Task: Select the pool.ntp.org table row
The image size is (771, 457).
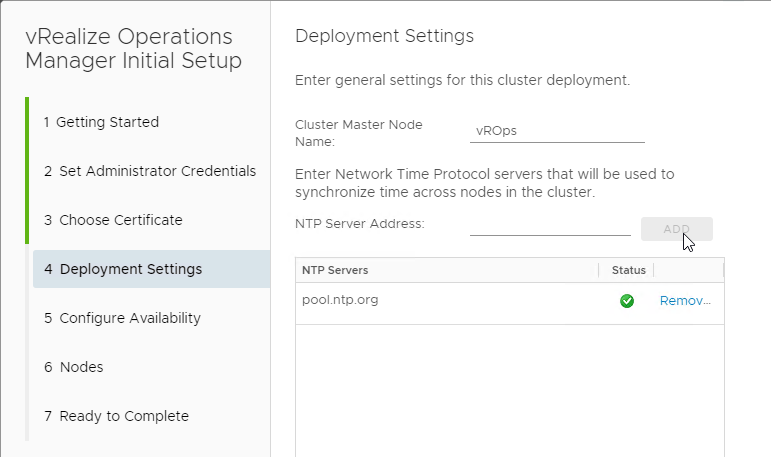Action: tap(510, 303)
